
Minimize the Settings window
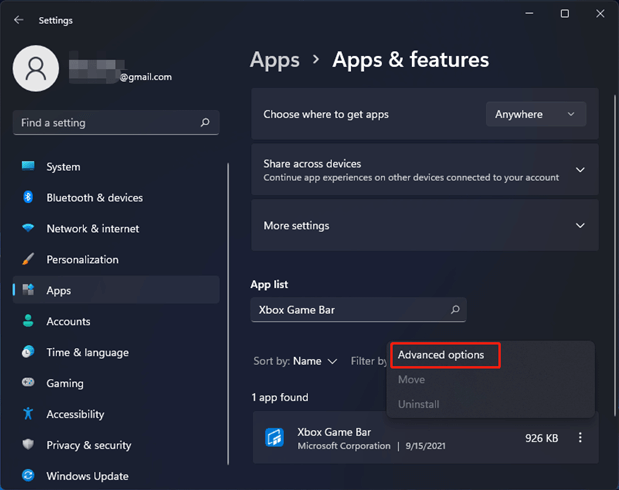(x=529, y=13)
